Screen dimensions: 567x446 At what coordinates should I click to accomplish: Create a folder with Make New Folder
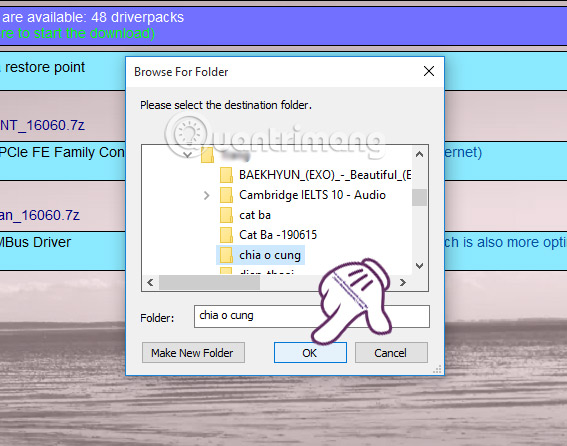click(x=193, y=352)
